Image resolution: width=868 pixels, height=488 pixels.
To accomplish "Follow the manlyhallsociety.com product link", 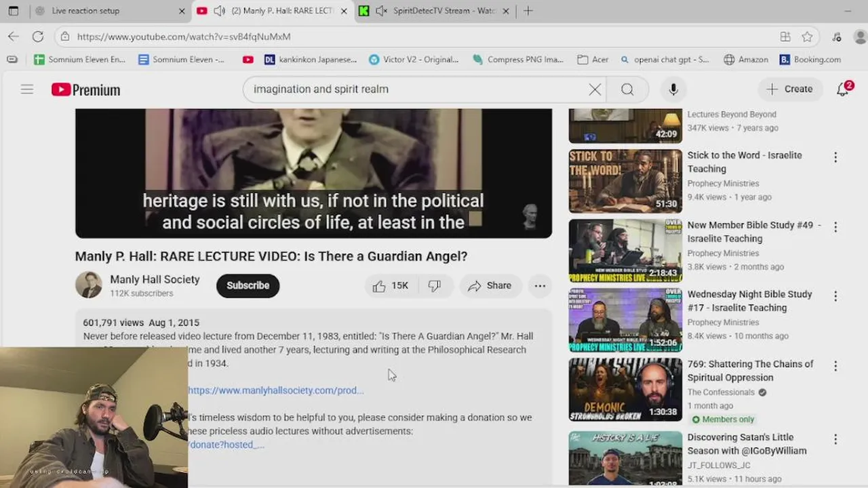I will coord(276,390).
